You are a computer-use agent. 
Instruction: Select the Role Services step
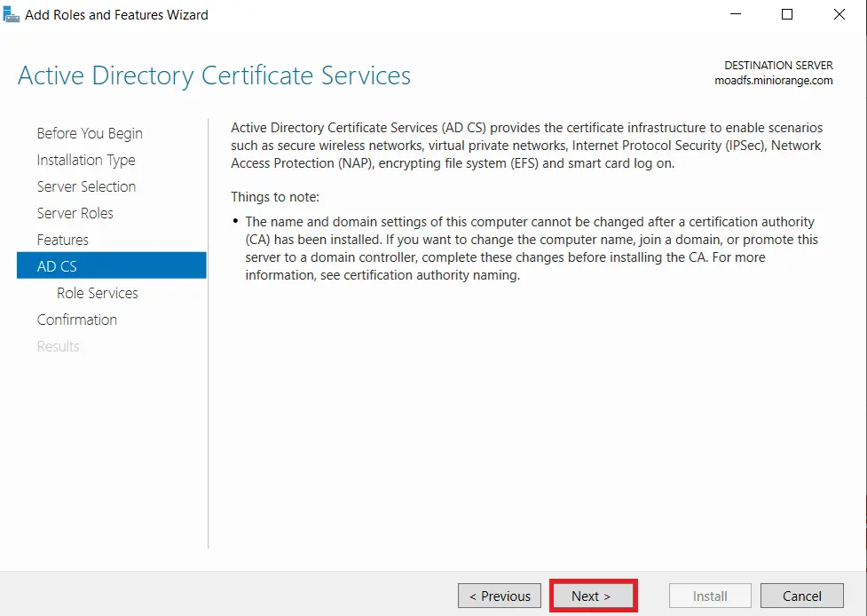tap(97, 293)
